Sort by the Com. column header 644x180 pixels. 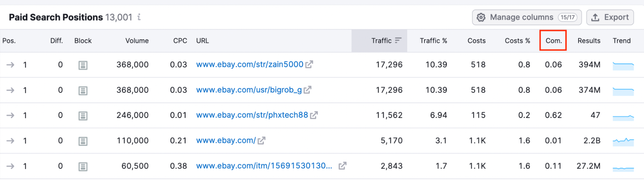point(553,41)
